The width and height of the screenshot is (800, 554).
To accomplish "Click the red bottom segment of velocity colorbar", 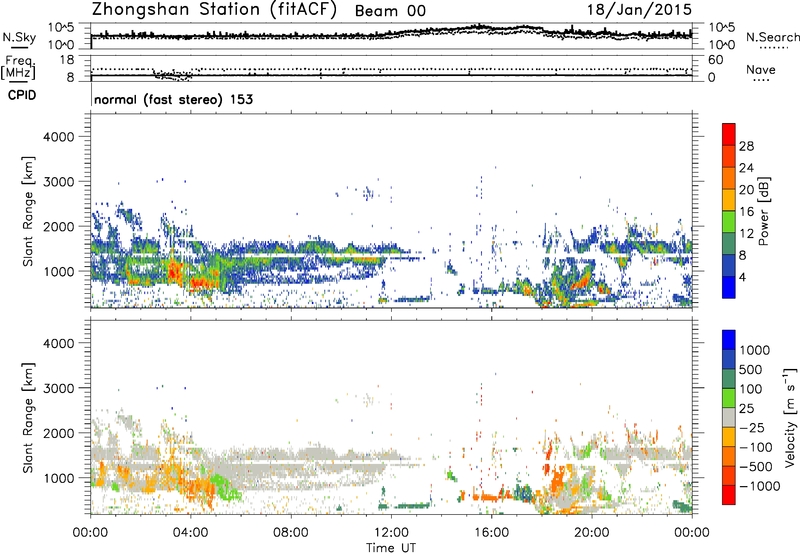I will tap(729, 495).
